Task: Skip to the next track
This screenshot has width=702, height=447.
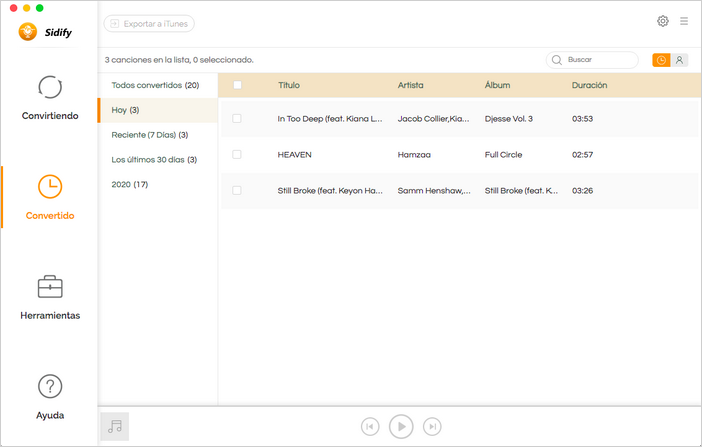Action: pos(432,426)
